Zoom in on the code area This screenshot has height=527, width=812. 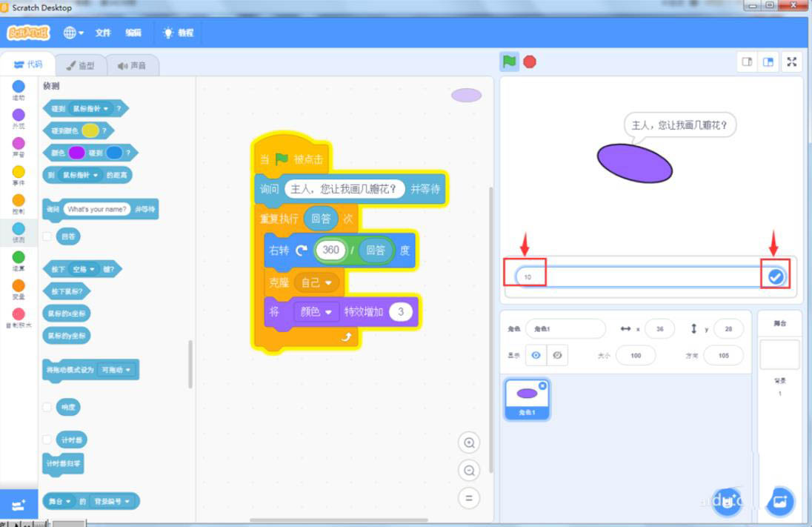click(469, 443)
